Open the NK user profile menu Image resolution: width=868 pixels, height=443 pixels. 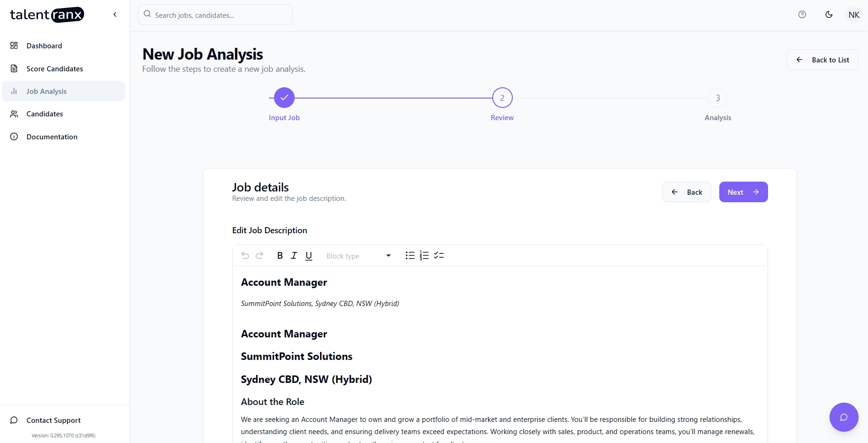point(854,15)
